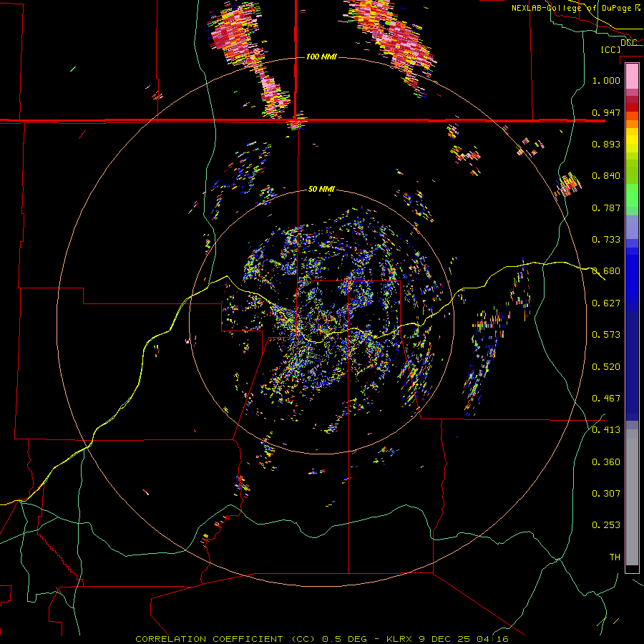
Task: Click the 0.893 scale value
Action: [606, 144]
